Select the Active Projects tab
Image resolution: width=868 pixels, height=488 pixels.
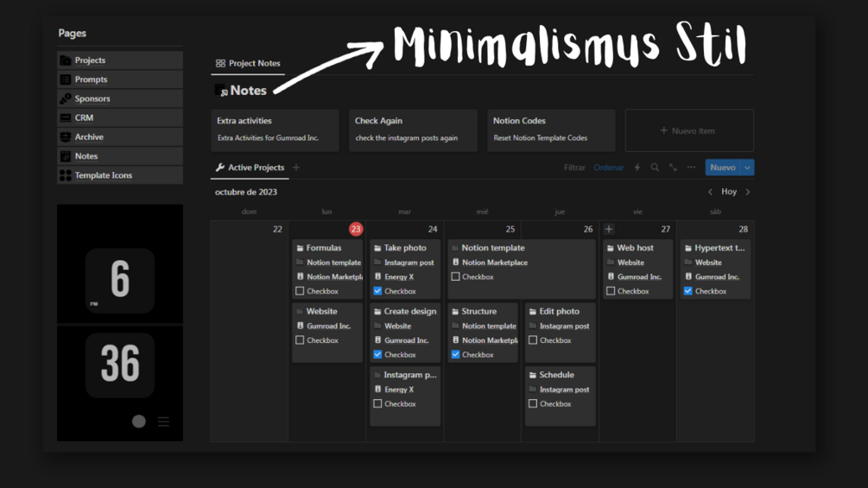click(250, 168)
